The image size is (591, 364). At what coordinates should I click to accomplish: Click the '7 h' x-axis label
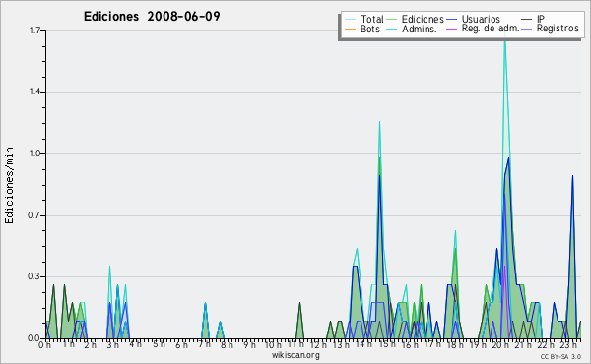[x=205, y=344]
